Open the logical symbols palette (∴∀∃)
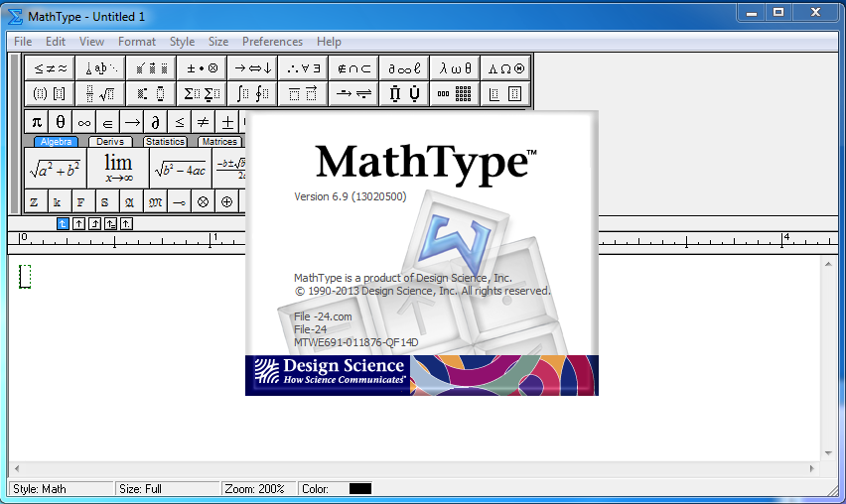The height and width of the screenshot is (504, 846). click(x=304, y=67)
